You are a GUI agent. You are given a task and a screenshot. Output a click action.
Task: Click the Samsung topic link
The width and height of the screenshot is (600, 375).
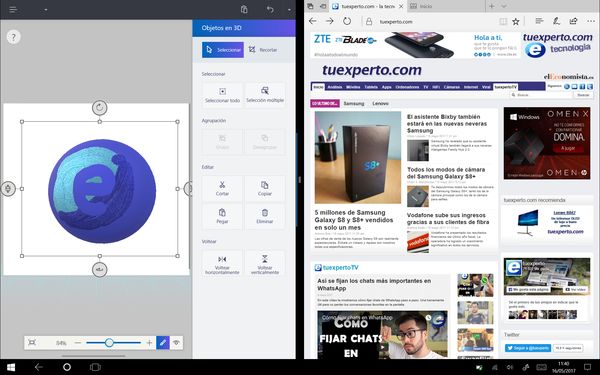[x=354, y=104]
